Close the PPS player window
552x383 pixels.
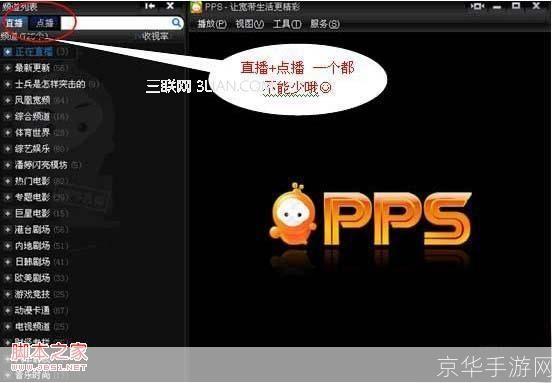pyautogui.click(x=536, y=6)
